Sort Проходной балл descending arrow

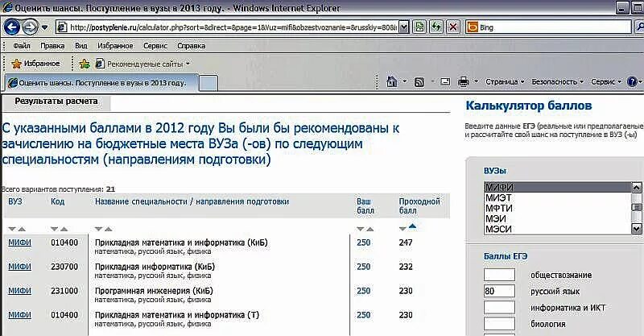402,229
